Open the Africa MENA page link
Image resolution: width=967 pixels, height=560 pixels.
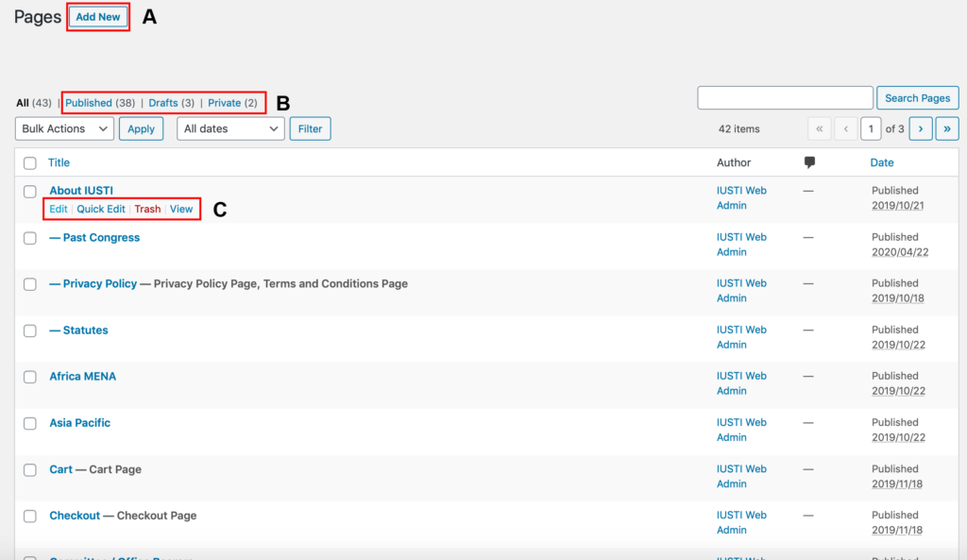coord(83,376)
